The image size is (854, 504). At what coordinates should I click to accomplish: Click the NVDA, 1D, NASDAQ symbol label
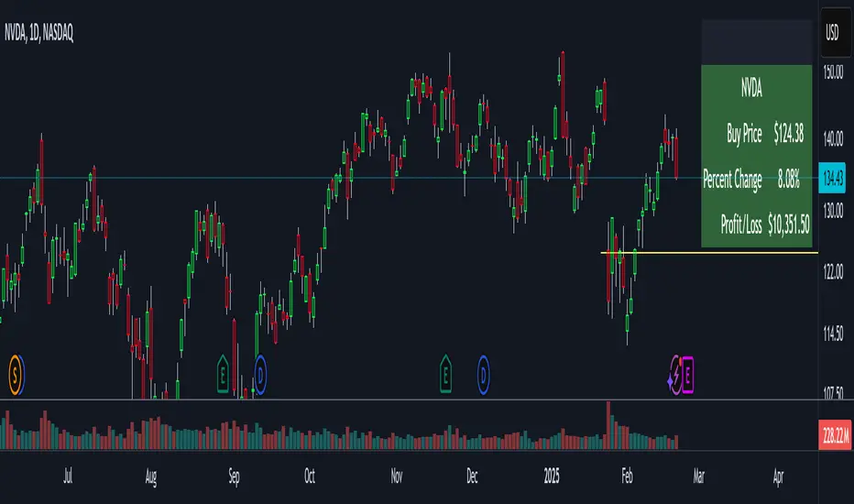pyautogui.click(x=38, y=33)
